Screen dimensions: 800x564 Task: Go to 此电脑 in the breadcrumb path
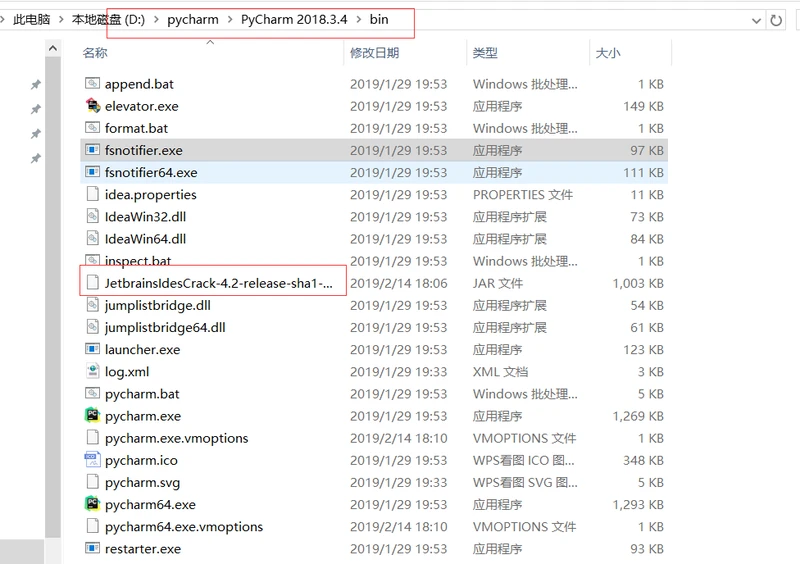(x=31, y=20)
